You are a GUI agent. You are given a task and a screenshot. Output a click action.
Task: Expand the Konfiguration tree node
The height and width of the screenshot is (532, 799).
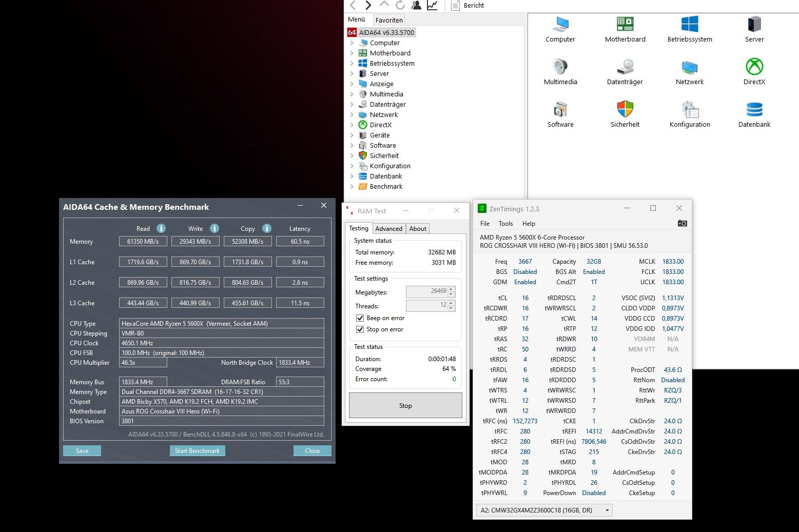pos(352,166)
